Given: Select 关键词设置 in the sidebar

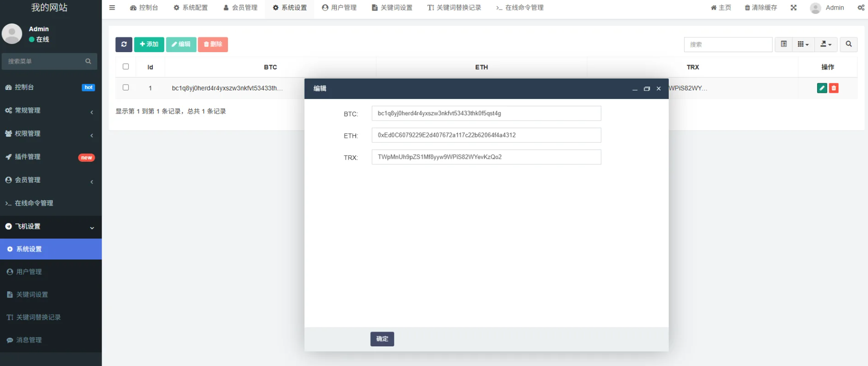Looking at the screenshot, I should pyautogui.click(x=51, y=295).
